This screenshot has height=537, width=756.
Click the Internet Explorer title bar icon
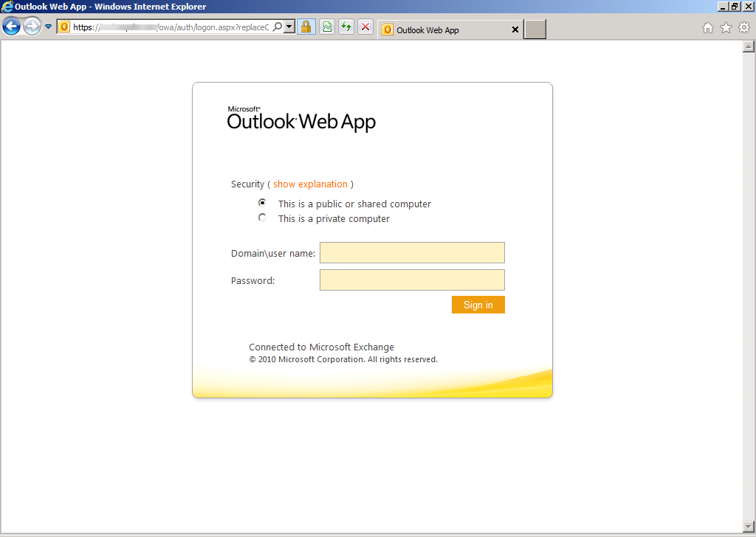pyautogui.click(x=7, y=7)
